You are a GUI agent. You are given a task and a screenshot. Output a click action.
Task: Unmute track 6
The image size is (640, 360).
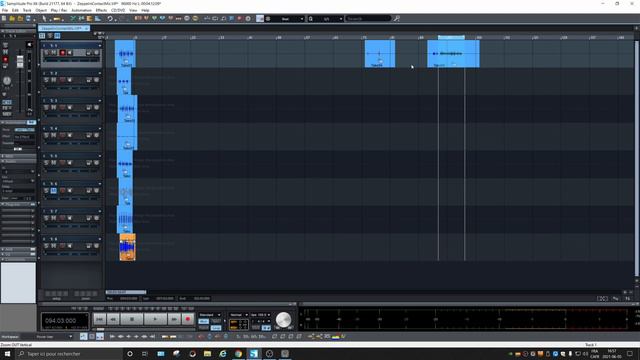(x=53, y=191)
